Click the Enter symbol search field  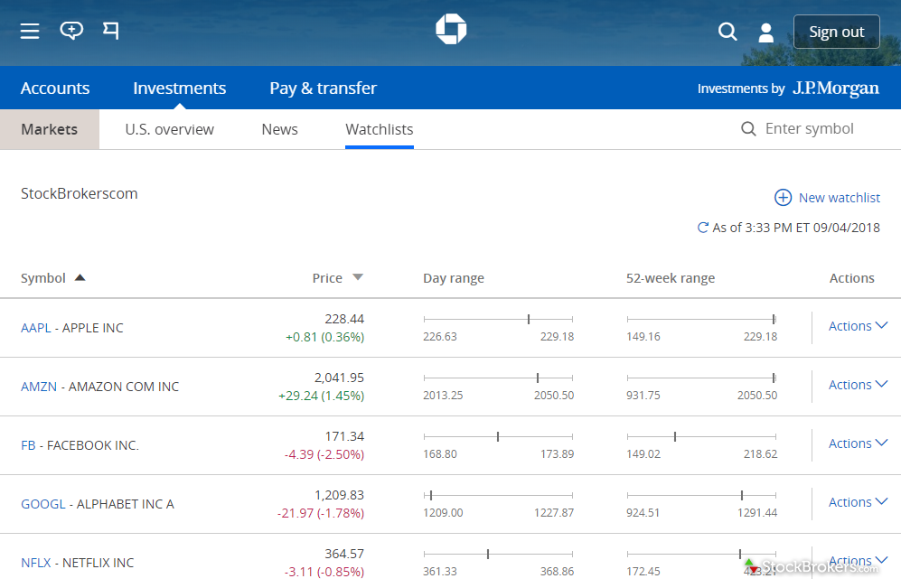tap(809, 128)
